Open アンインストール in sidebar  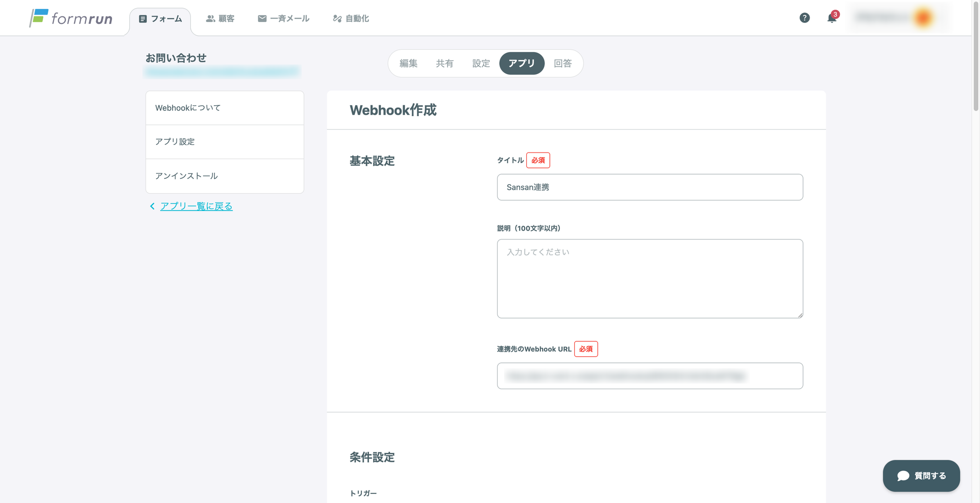(x=225, y=176)
